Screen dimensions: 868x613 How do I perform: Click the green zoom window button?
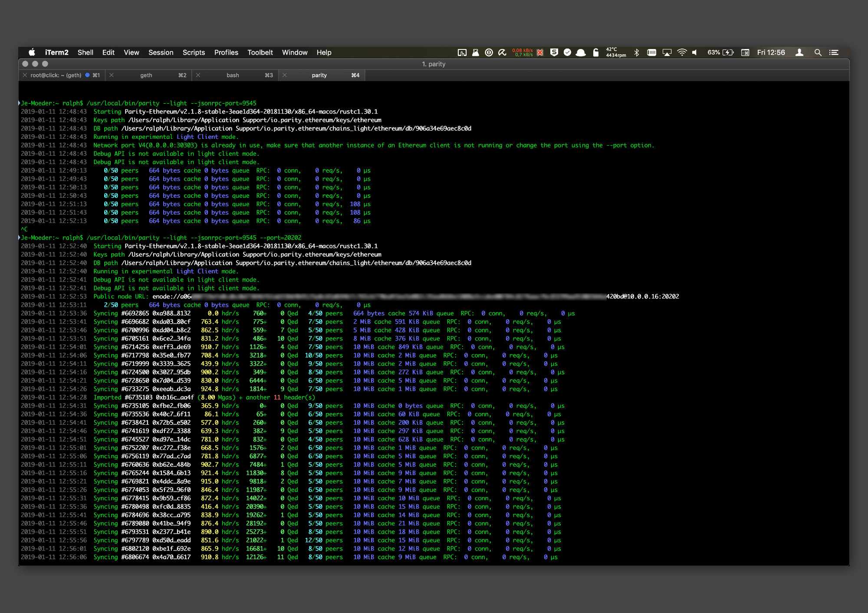pyautogui.click(x=45, y=64)
